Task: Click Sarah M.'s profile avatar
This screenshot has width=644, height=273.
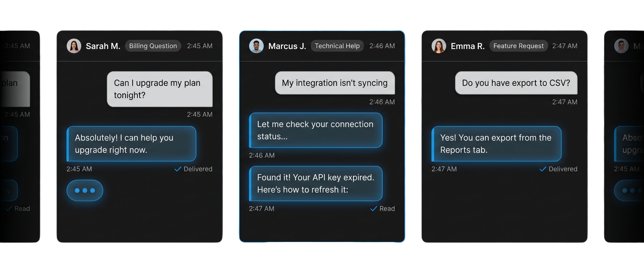Action: [74, 46]
